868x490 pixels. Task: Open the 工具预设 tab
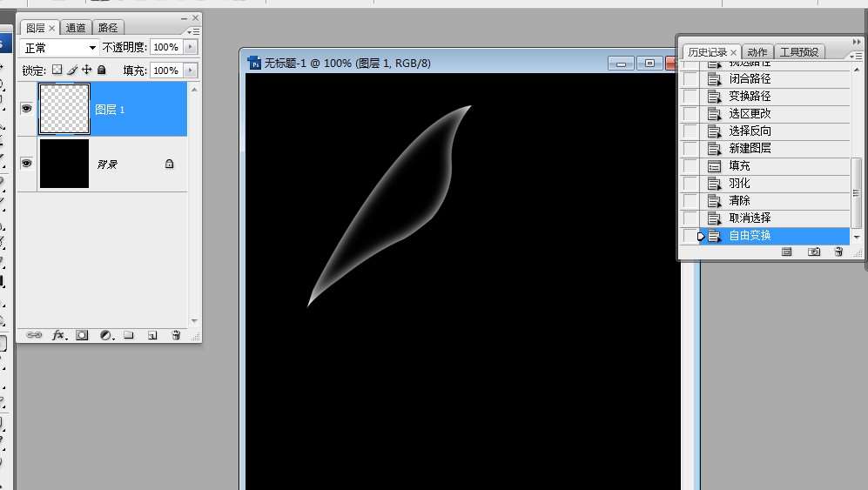[799, 52]
